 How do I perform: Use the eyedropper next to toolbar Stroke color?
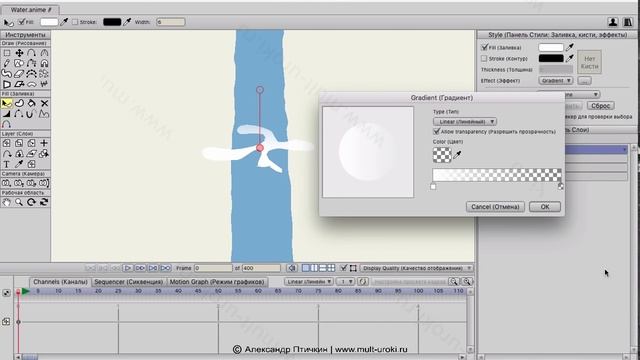pyautogui.click(x=127, y=22)
